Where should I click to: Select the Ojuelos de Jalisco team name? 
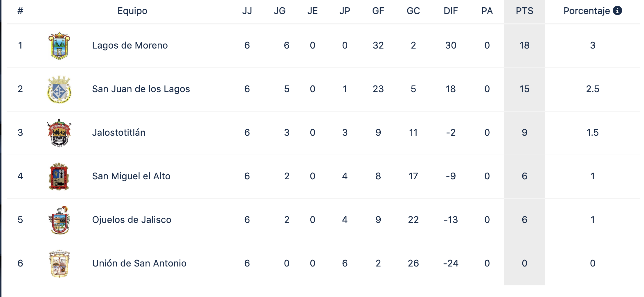click(x=132, y=220)
